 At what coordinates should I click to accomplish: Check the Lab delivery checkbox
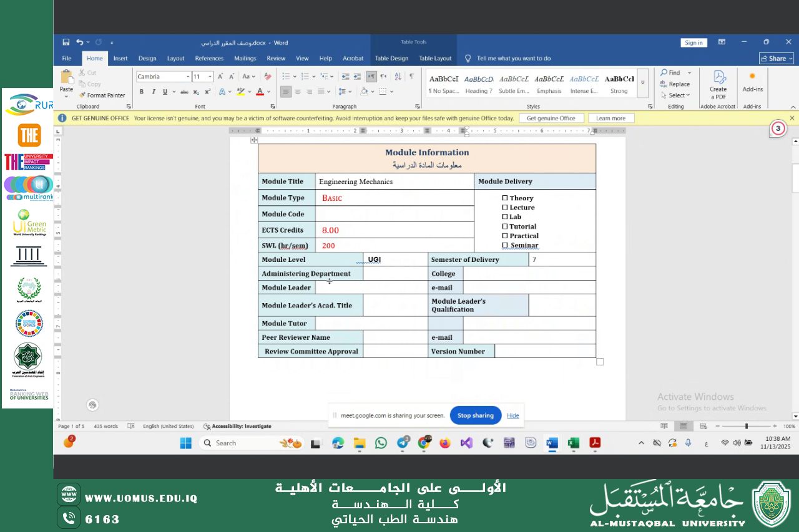click(506, 216)
